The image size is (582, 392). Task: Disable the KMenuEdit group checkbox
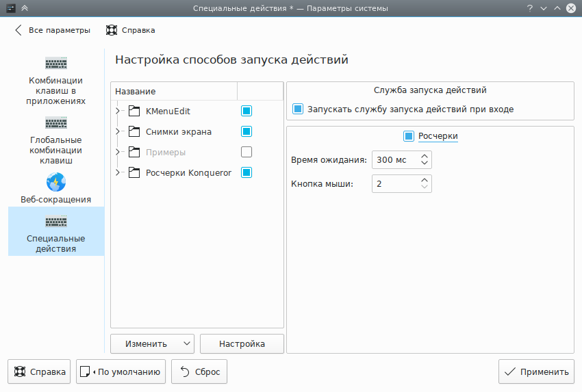tap(246, 111)
